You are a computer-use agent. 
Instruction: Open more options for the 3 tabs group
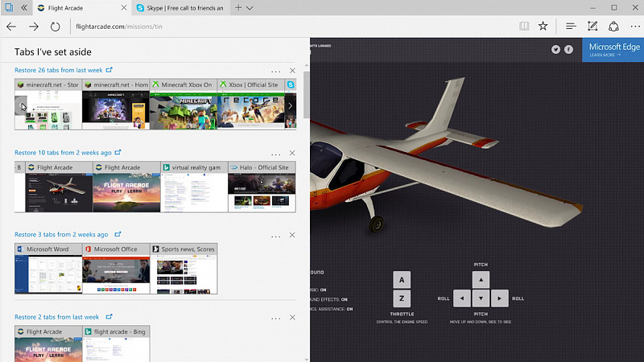(275, 237)
